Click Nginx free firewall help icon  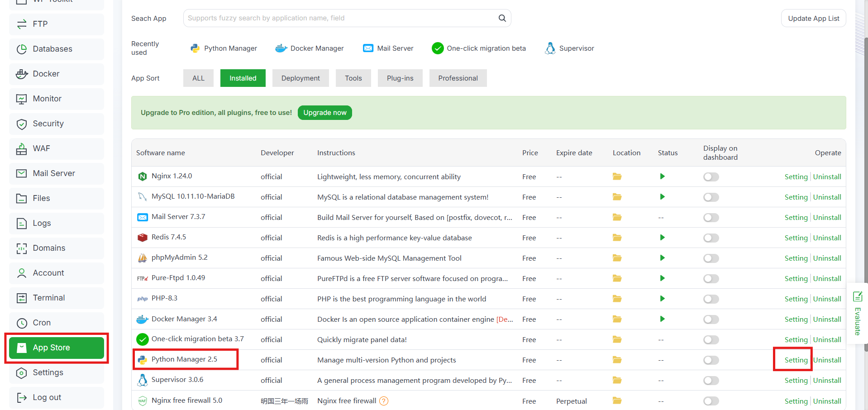click(x=384, y=401)
